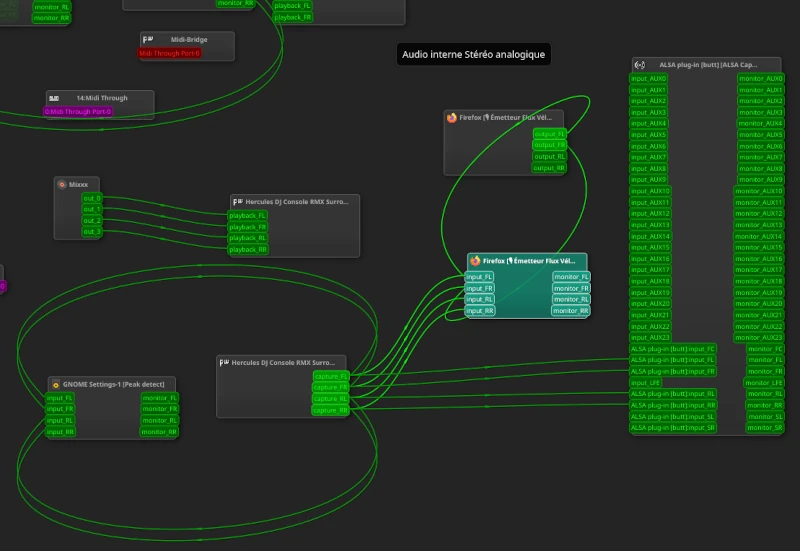Click the ALSA plug-in [butt] node icon
Image resolution: width=800 pixels, height=551 pixels.
click(640, 65)
